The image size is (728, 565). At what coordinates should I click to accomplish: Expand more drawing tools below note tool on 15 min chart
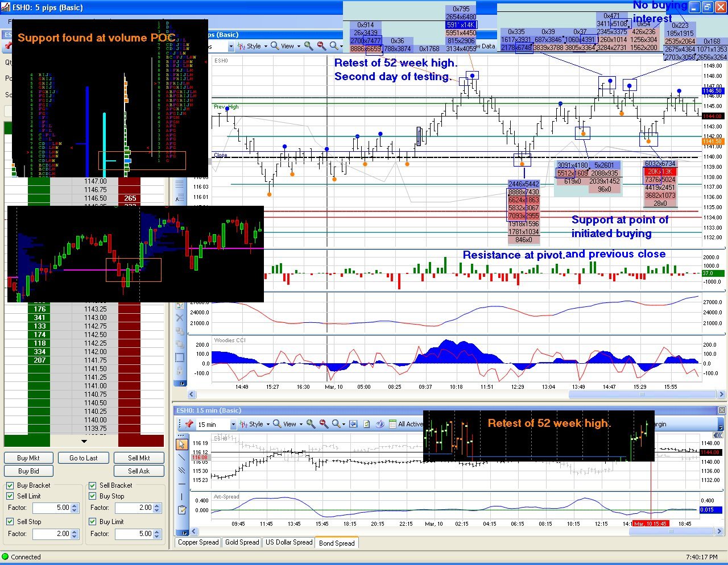182,533
